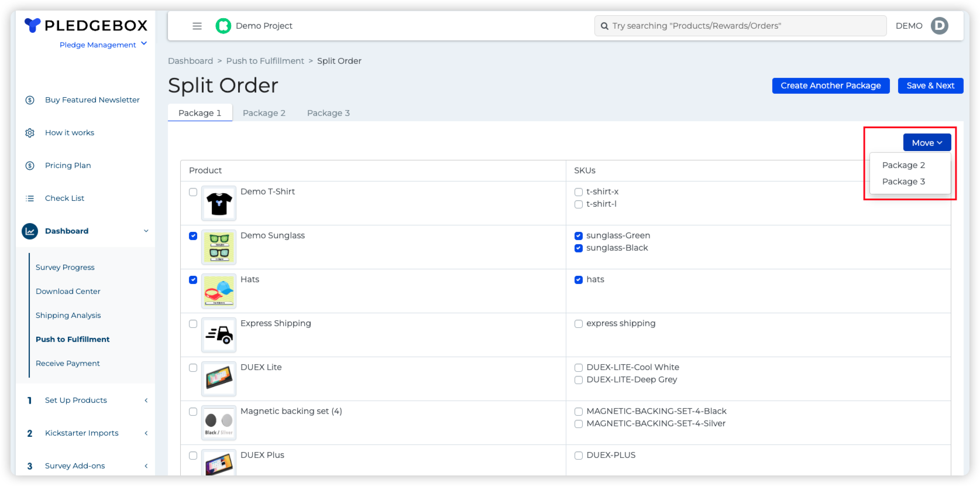The image size is (980, 486).
Task: Open the hamburger menu icon
Action: pos(197,26)
